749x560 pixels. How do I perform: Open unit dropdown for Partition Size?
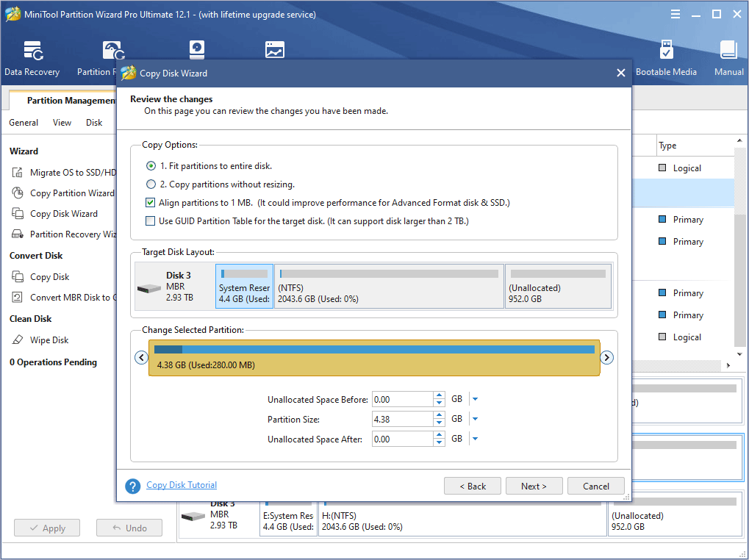pos(475,419)
